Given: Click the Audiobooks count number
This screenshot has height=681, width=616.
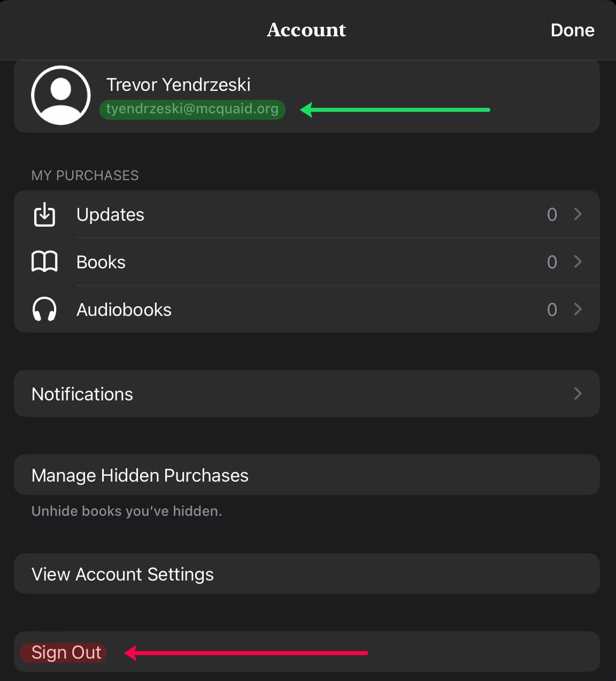Looking at the screenshot, I should [x=552, y=309].
